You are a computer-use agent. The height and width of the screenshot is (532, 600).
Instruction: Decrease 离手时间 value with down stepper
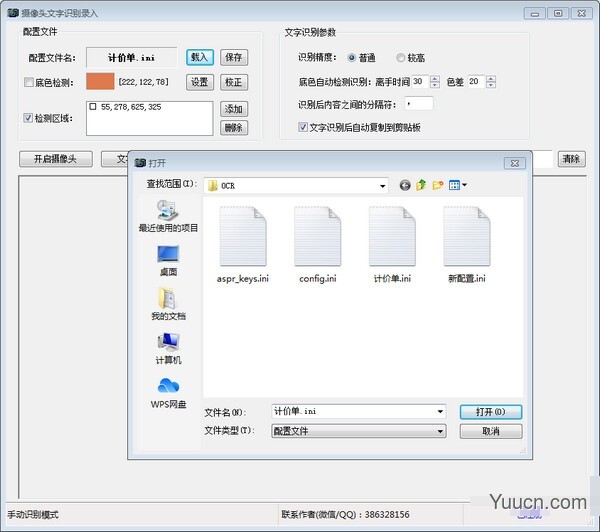coord(435,85)
